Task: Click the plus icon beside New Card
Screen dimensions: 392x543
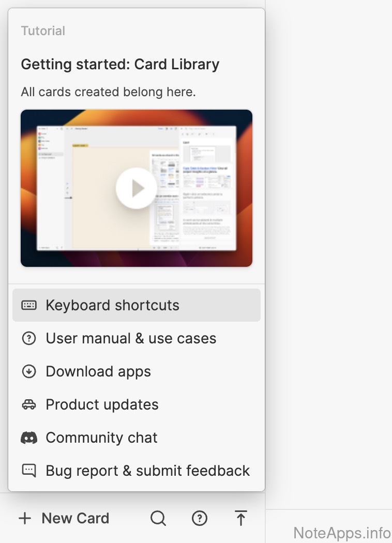Action: [25, 518]
